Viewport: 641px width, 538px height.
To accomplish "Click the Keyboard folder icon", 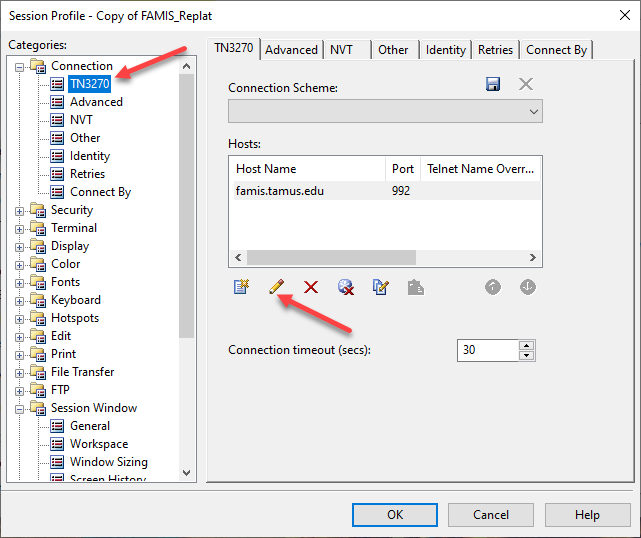I will [x=38, y=300].
